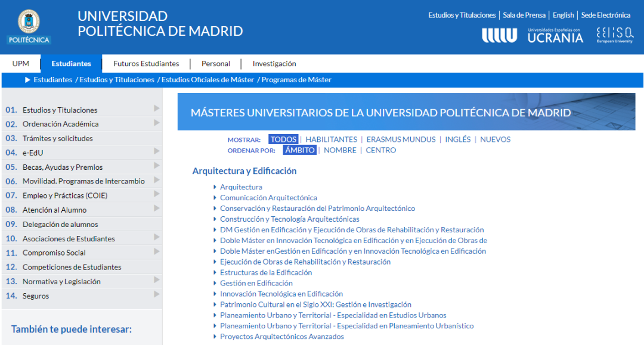Expand the e-EdU sidebar arrow

(x=156, y=151)
